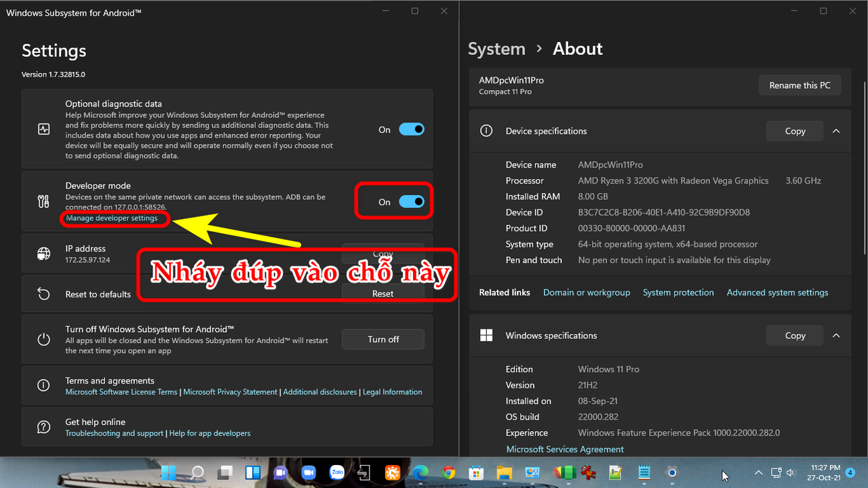Open the Settings gear in the taskbar
The image size is (868, 488).
click(672, 472)
